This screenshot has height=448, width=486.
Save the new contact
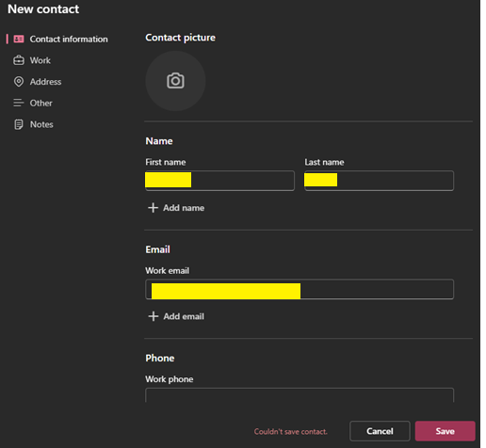(445, 431)
